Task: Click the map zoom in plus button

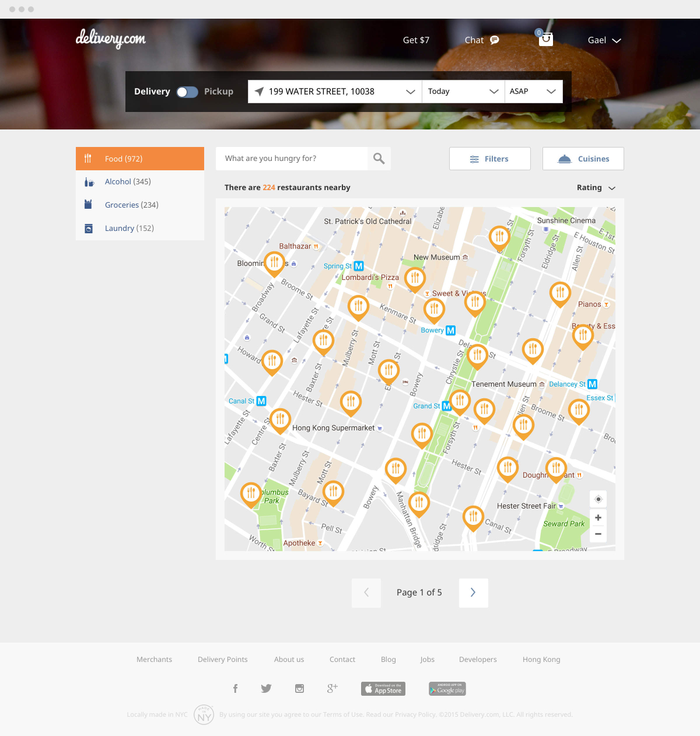Action: (x=598, y=518)
